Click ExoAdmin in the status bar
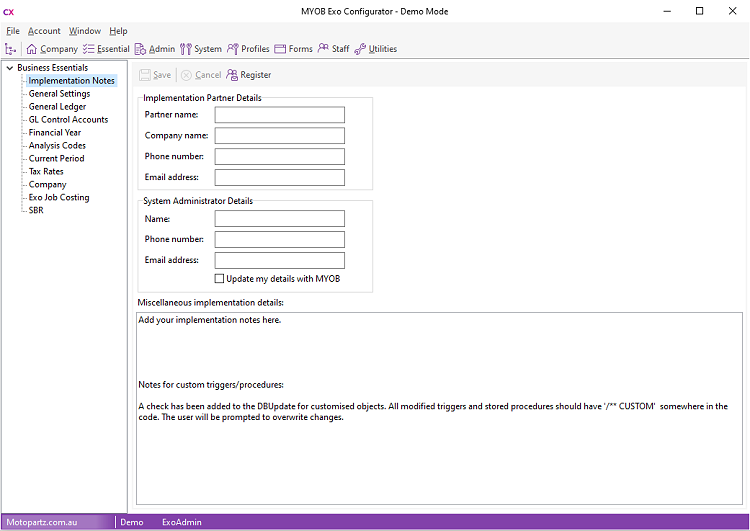This screenshot has height=531, width=750. (x=182, y=522)
